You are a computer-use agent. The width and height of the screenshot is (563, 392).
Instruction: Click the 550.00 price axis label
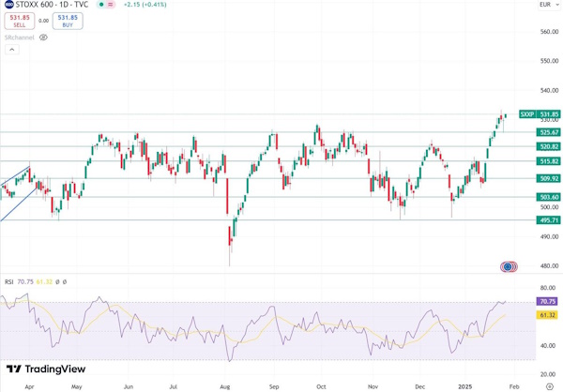[549, 61]
